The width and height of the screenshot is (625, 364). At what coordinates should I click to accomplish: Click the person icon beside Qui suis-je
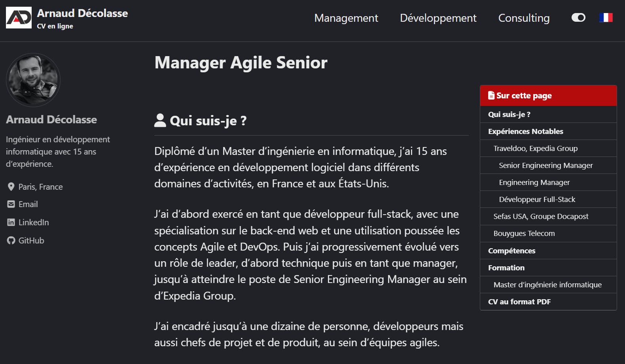point(160,120)
